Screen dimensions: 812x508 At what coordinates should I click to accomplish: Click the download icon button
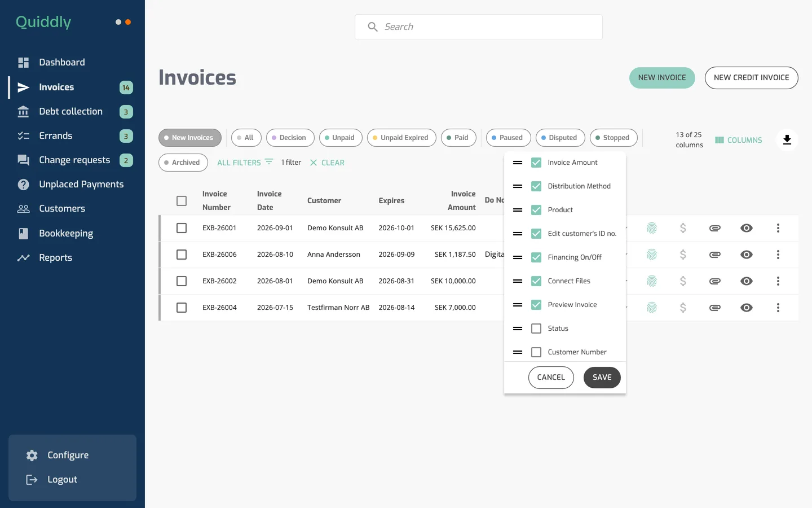coord(787,139)
